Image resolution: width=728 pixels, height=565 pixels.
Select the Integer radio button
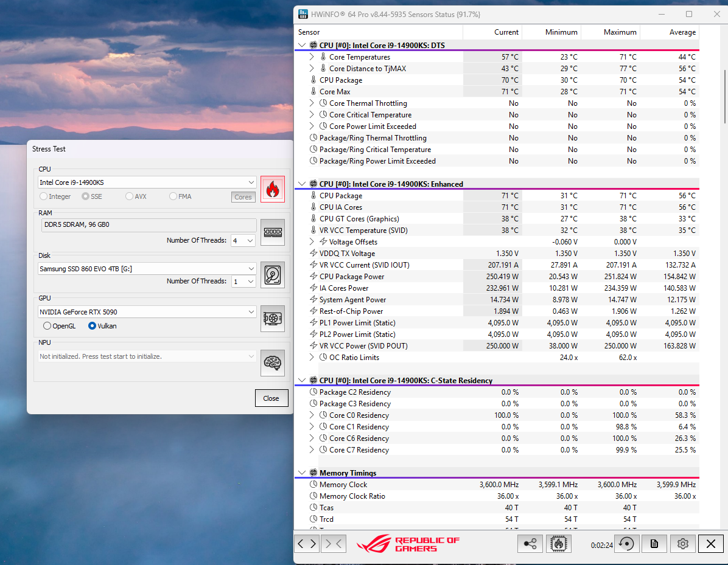point(44,196)
